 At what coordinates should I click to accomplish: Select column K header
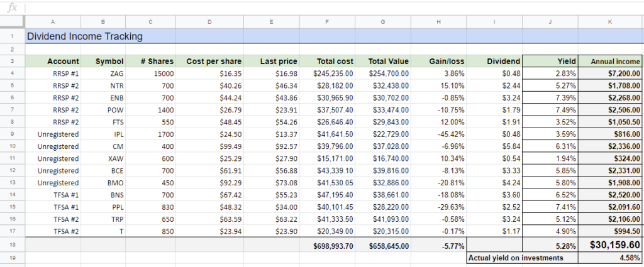pyautogui.click(x=610, y=22)
